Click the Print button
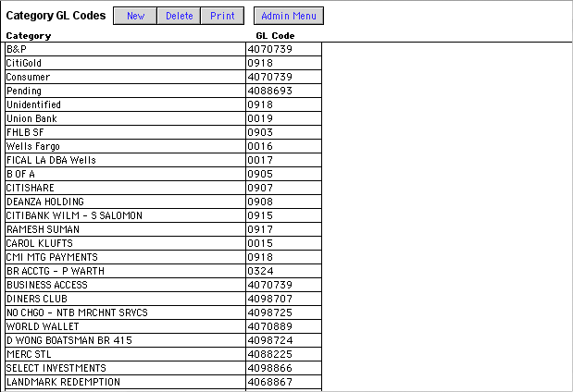Screen dimensions: 573x392 pos(222,16)
